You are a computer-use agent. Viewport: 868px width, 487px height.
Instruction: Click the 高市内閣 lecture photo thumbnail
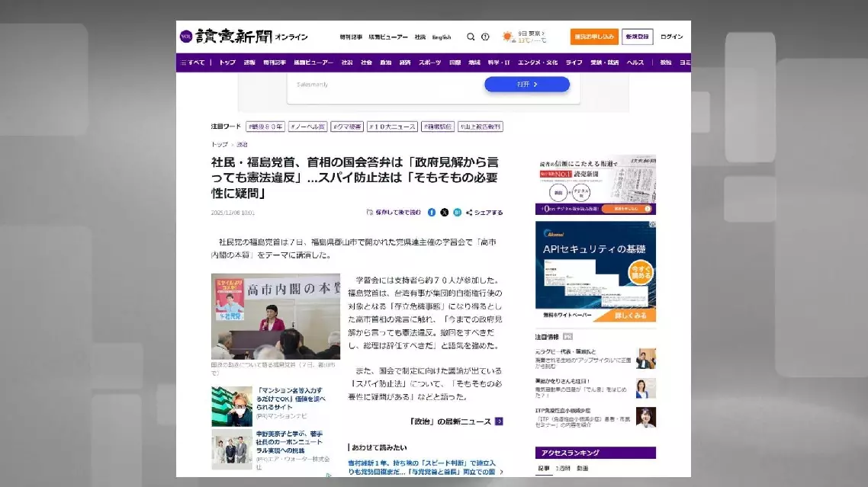pyautogui.click(x=275, y=316)
